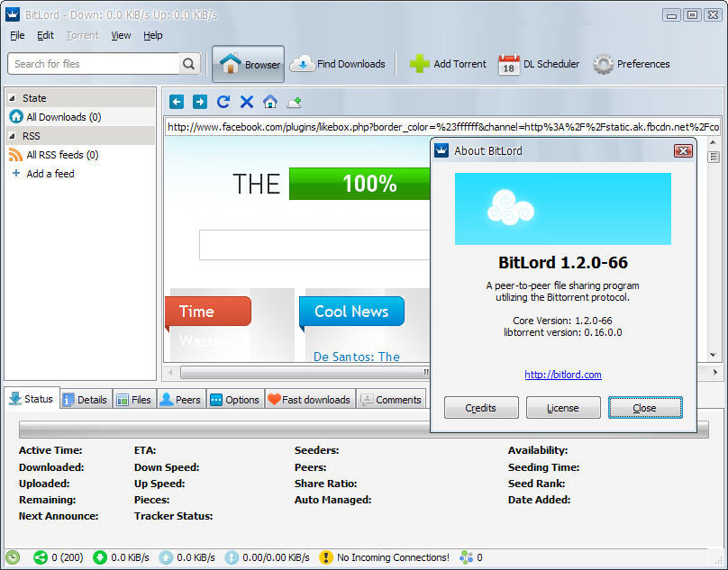728x570 pixels.
Task: Open the Help menu
Action: (x=153, y=35)
